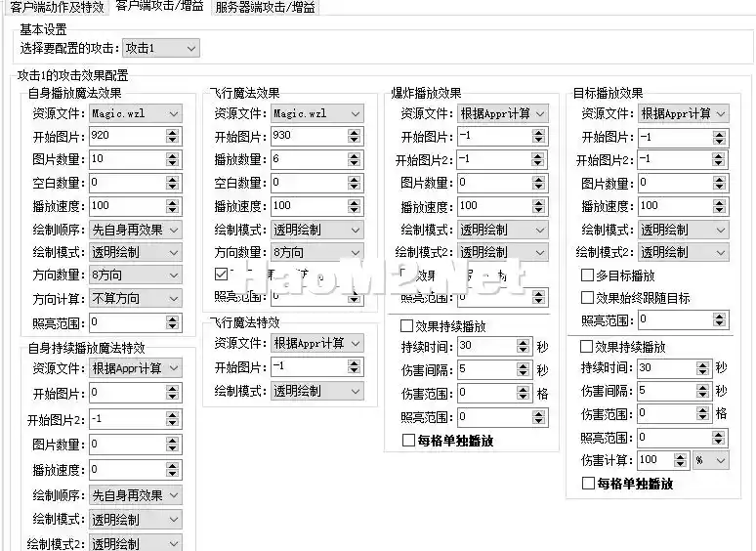Increase 图片数量 in 目标播放效果 group
The width and height of the screenshot is (756, 551).
(719, 180)
